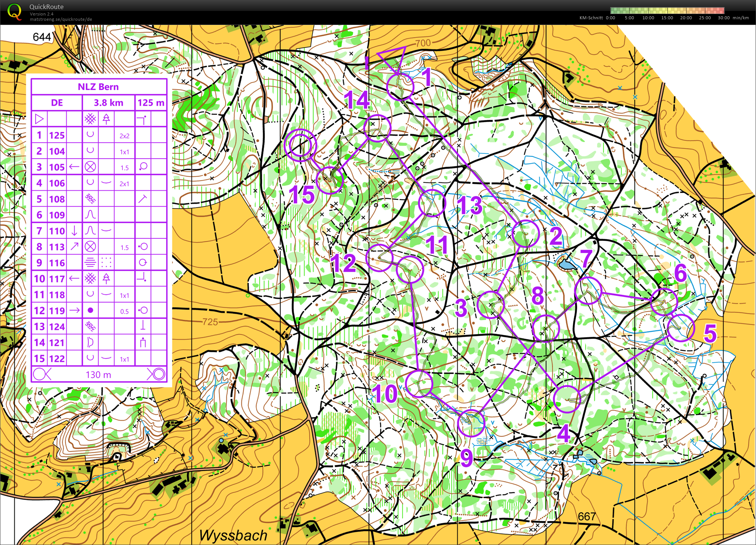756x545 pixels.
Task: Click the 130 m finish distance text
Action: (98, 375)
